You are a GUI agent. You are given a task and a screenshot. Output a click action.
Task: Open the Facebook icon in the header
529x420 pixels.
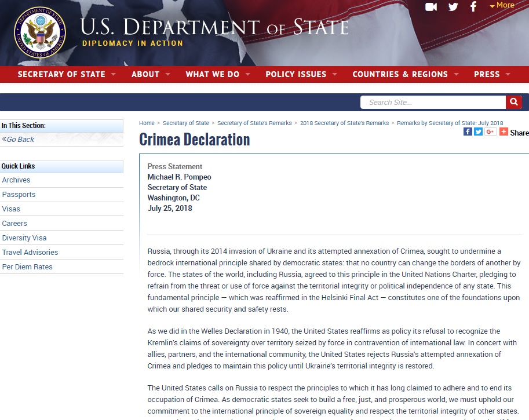point(474,6)
